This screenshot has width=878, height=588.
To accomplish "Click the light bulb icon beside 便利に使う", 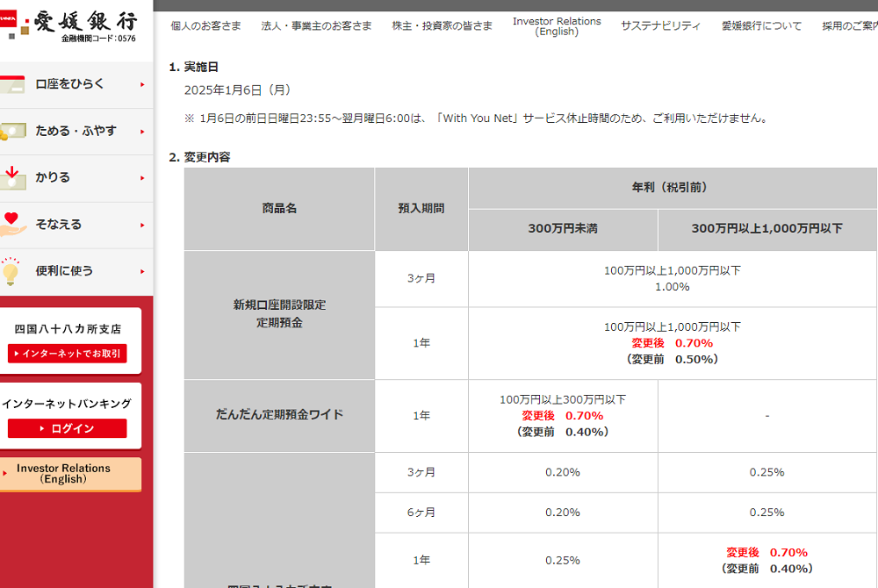I will coord(10,271).
